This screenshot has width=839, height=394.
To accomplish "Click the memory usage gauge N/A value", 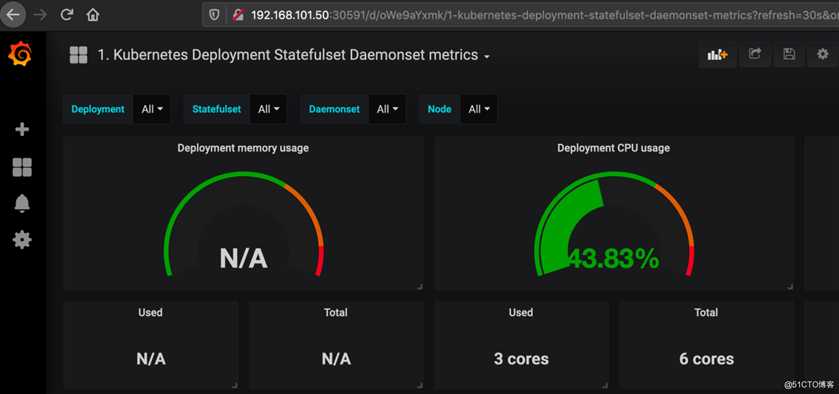I will (x=243, y=259).
